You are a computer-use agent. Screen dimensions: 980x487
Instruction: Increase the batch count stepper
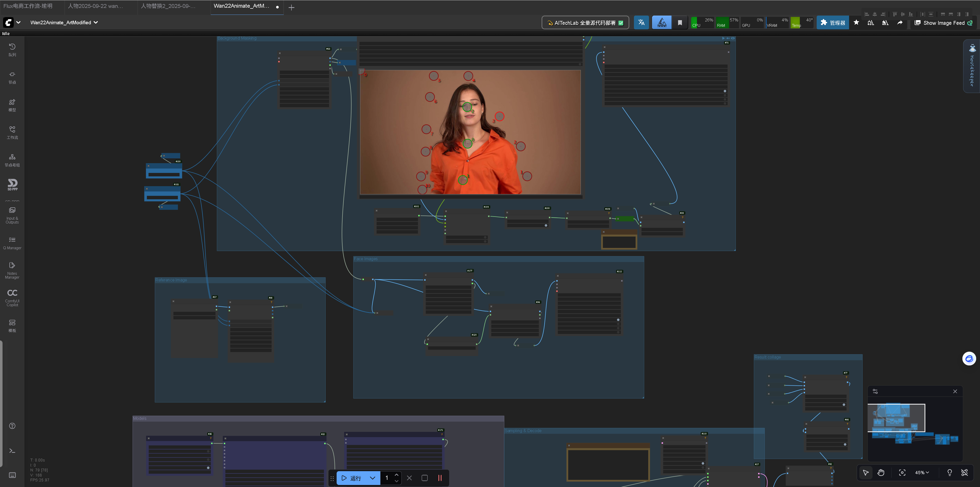tap(396, 475)
